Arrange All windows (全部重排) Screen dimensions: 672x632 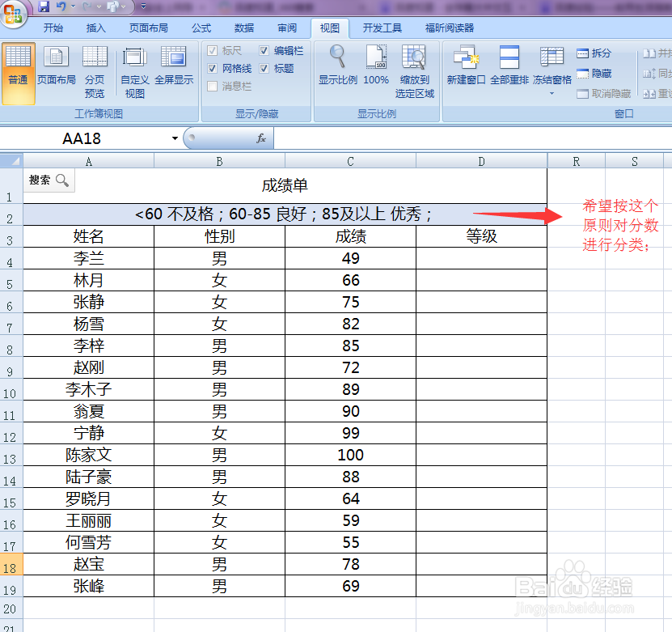(509, 64)
